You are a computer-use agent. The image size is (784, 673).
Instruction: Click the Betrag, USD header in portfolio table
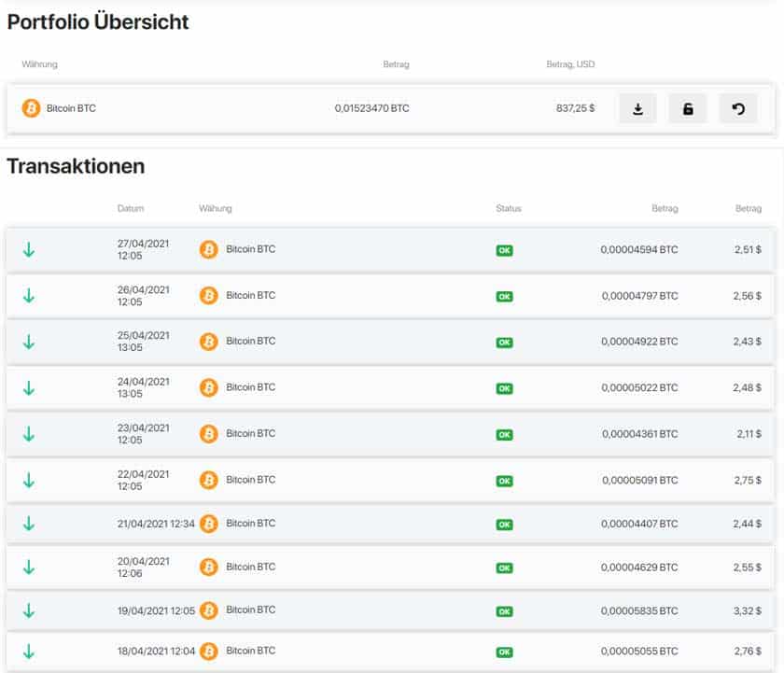570,64
